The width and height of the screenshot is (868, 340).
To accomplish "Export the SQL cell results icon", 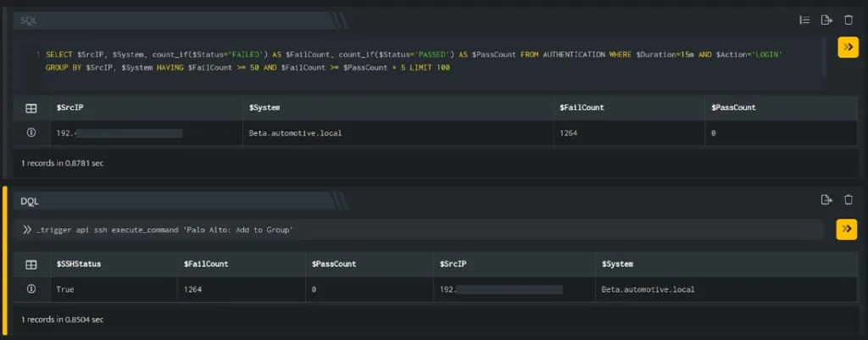I will [826, 20].
